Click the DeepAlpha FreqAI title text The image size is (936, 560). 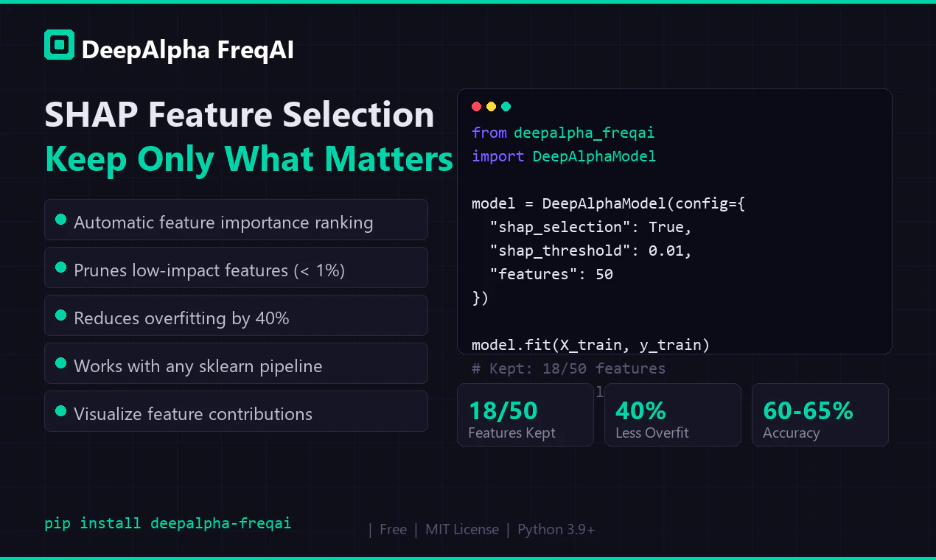pyautogui.click(x=188, y=49)
